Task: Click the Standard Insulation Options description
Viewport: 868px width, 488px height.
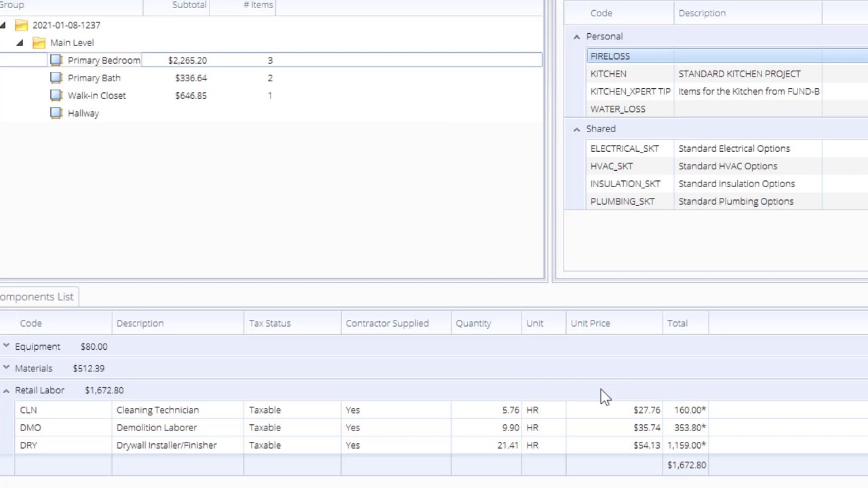Action: click(x=736, y=184)
